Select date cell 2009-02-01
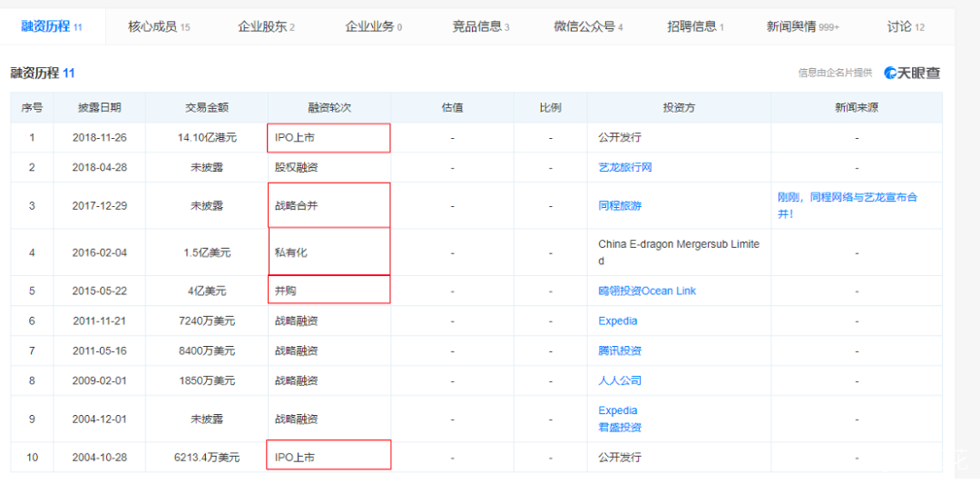This screenshot has height=484, width=980. [100, 380]
